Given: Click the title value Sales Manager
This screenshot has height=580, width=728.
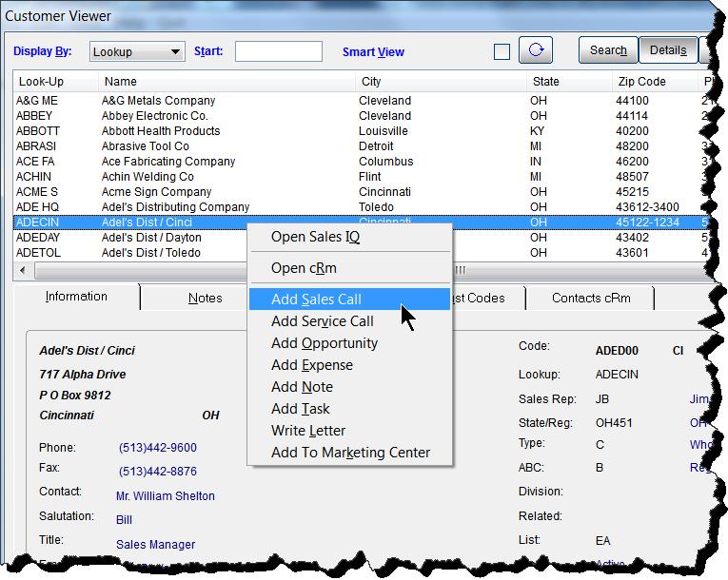Looking at the screenshot, I should 155,544.
